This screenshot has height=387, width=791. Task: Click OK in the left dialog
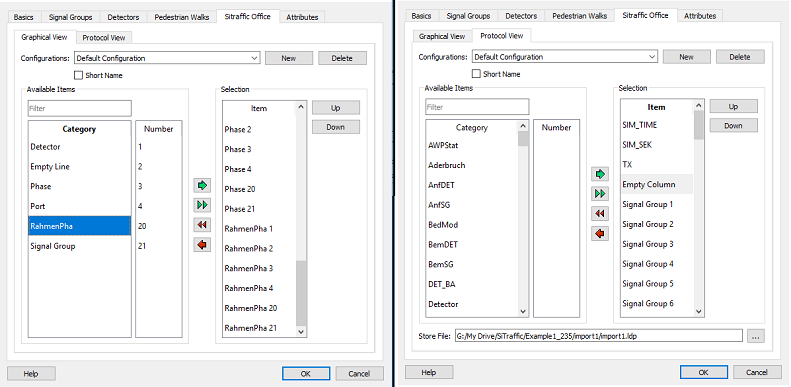pyautogui.click(x=306, y=374)
